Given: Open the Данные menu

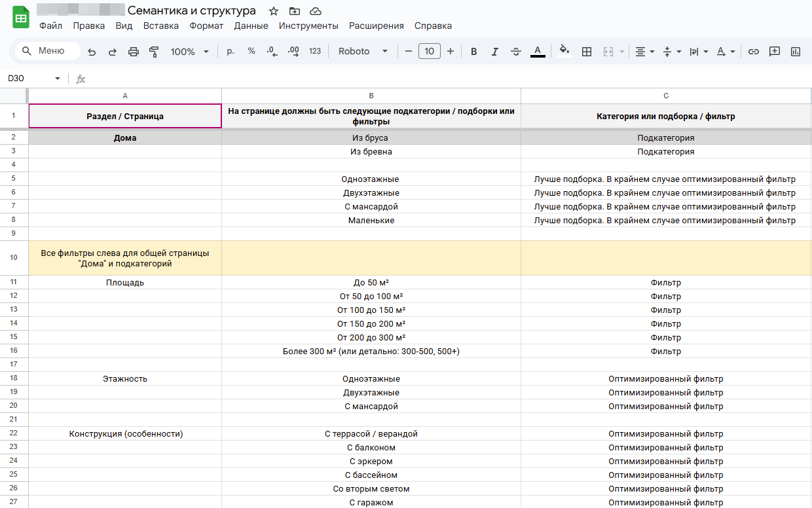Looking at the screenshot, I should click(x=251, y=26).
